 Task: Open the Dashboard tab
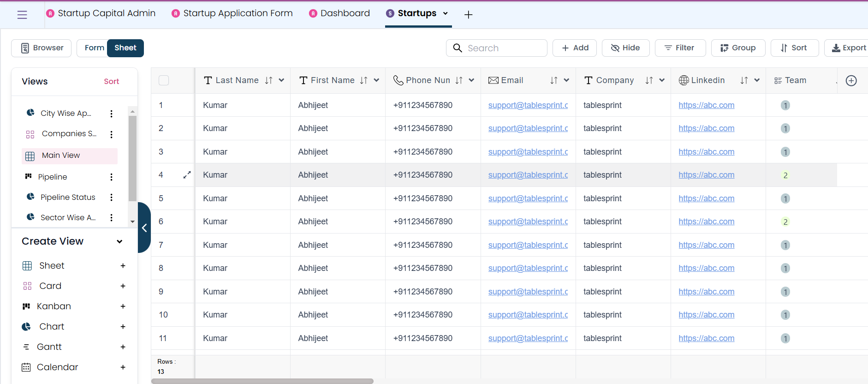tap(340, 13)
